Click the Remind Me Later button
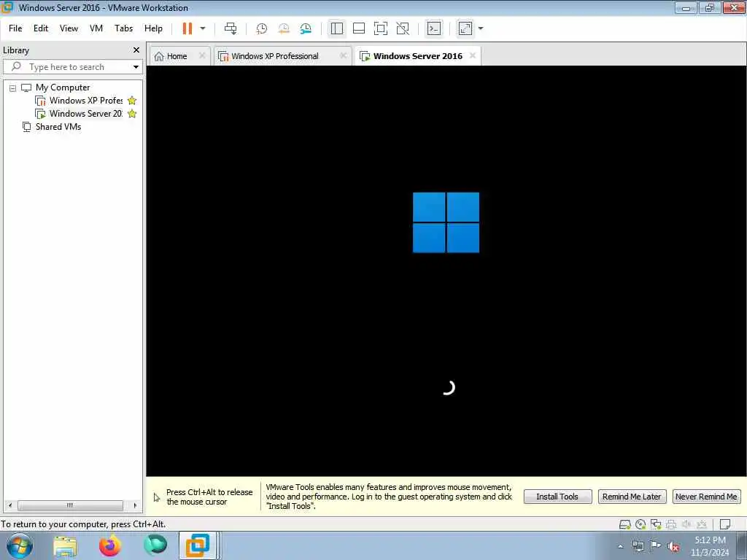Viewport: 747px width, 560px height. [632, 497]
